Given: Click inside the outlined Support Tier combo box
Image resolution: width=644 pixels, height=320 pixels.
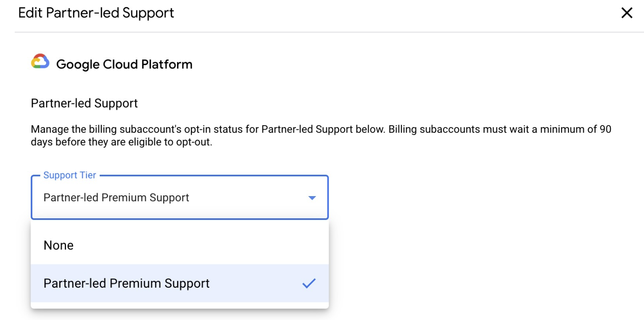Looking at the screenshot, I should (168, 197).
